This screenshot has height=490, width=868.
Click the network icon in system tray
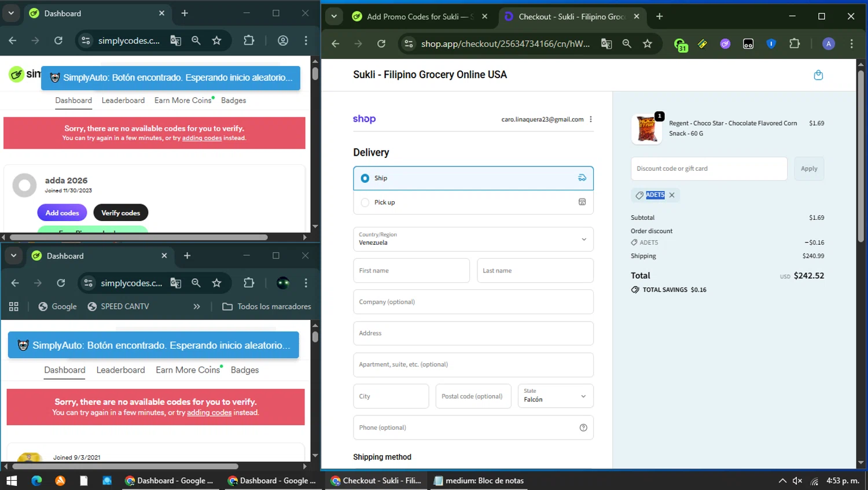[x=815, y=481]
